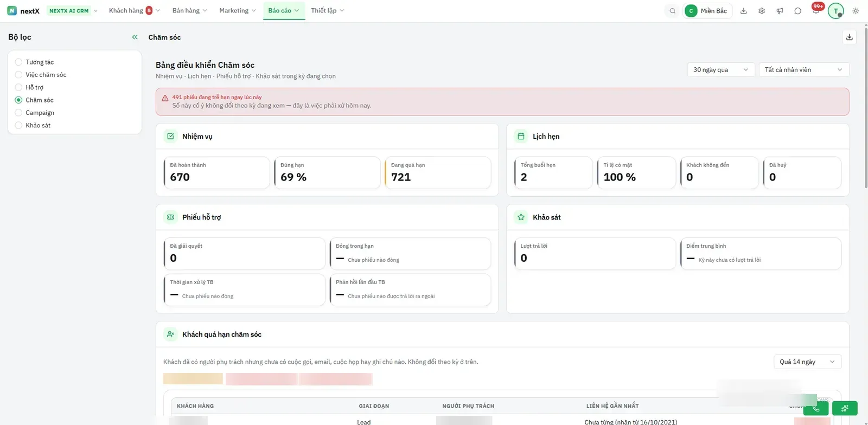Image resolution: width=868 pixels, height=425 pixels.
Task: Open the Bán hàng menu
Action: click(190, 11)
